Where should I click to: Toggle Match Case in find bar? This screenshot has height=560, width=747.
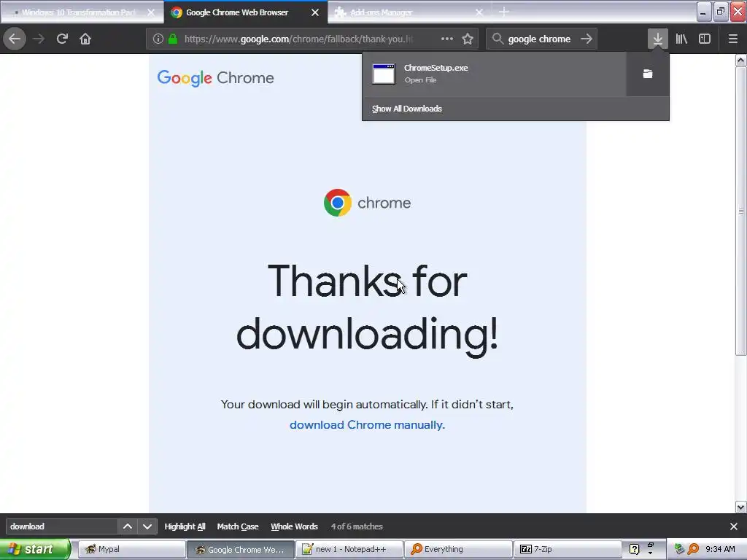(238, 526)
